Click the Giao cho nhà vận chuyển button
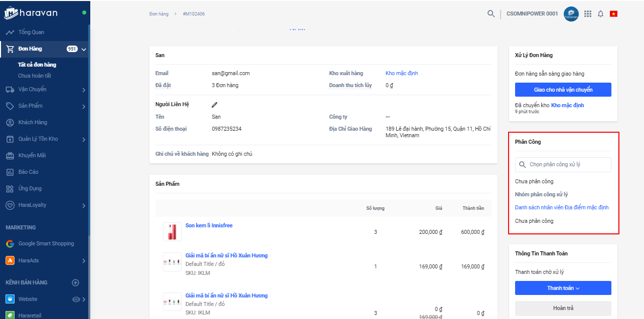This screenshot has height=319, width=644. tap(563, 90)
